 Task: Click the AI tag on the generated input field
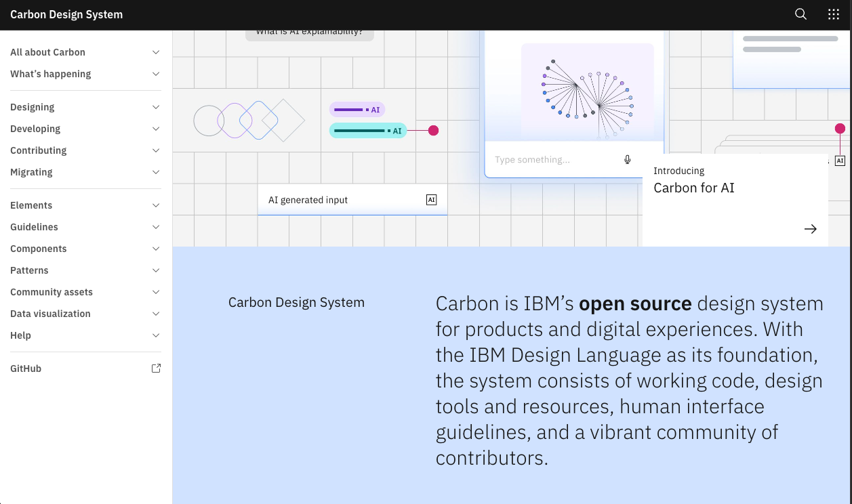point(432,199)
